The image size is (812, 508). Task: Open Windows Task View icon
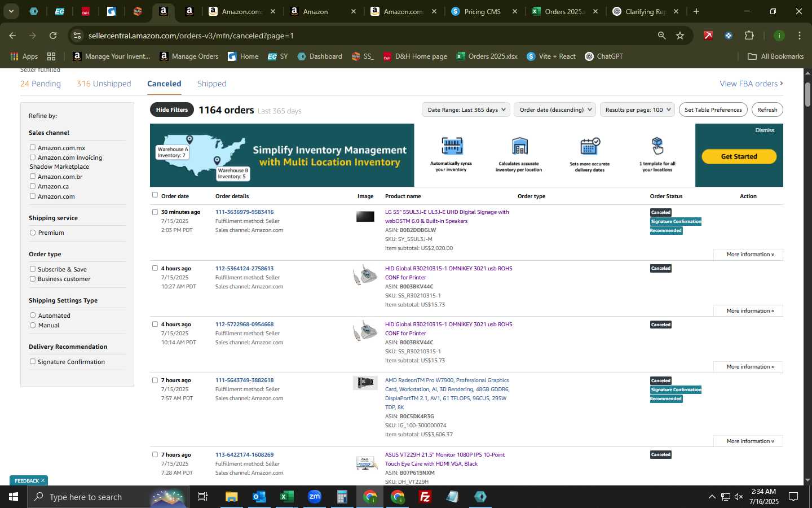203,497
